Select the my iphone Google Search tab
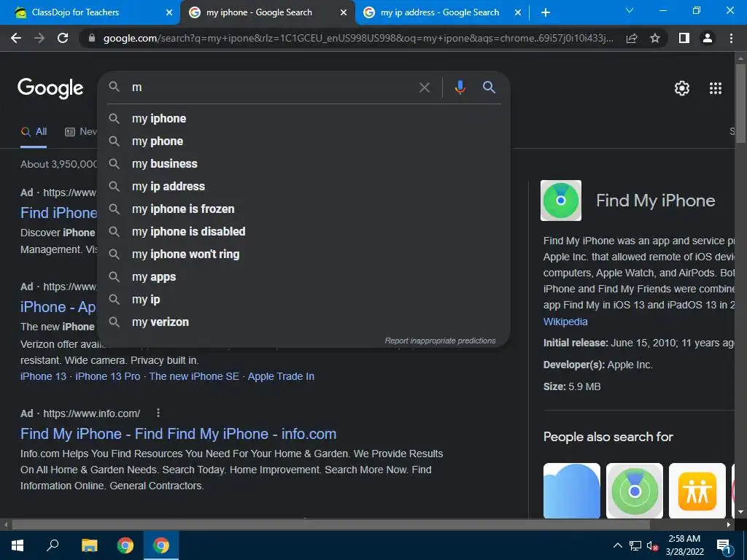This screenshot has height=560, width=747. pyautogui.click(x=267, y=12)
